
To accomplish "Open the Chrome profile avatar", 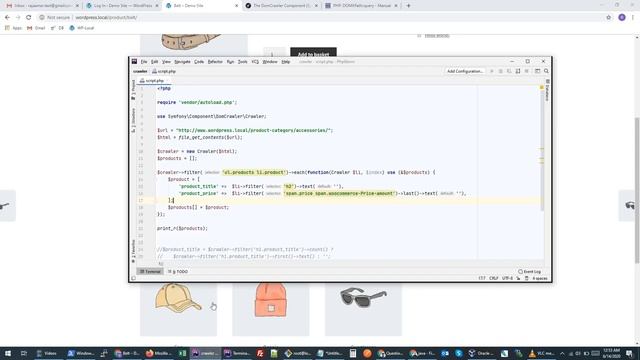I will 622,18.
